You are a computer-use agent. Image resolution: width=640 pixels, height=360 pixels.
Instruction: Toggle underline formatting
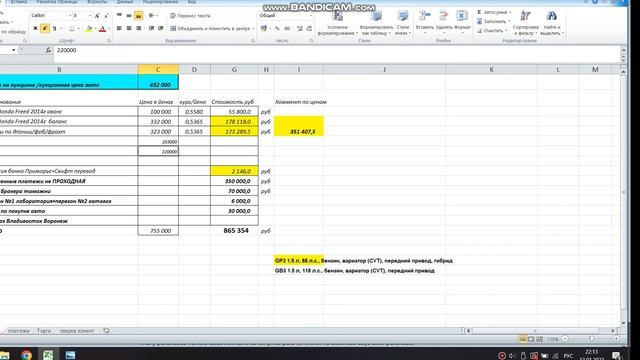click(54, 29)
